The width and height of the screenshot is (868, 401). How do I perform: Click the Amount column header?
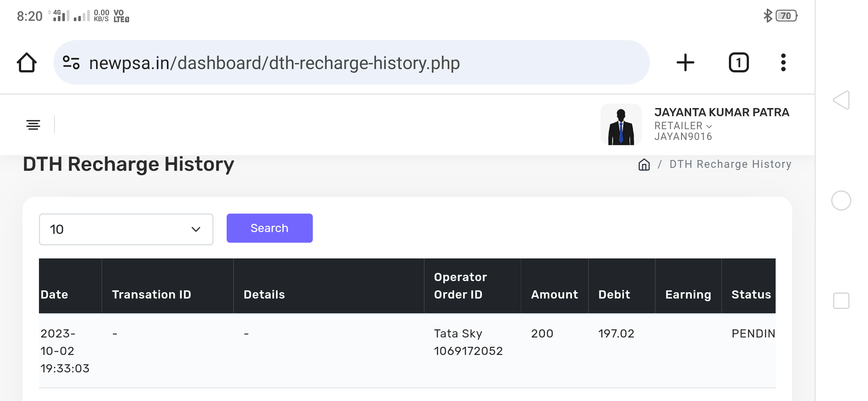point(554,294)
